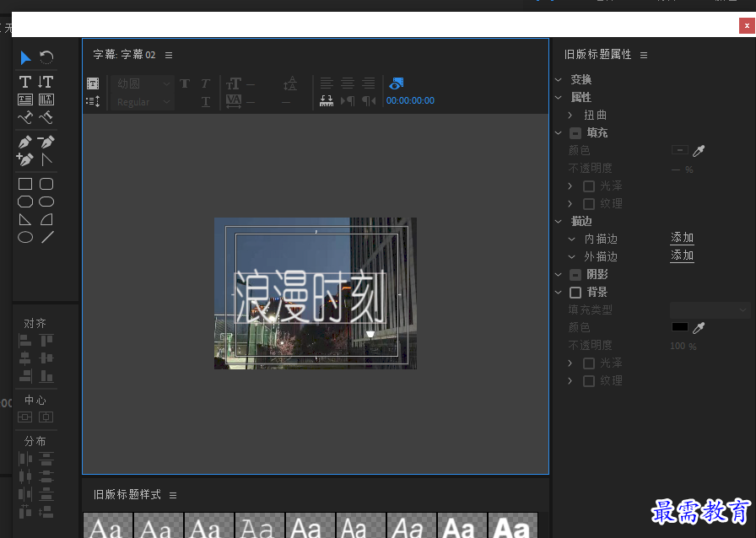
Task: Click 添加 next to 外描边
Action: coord(682,256)
